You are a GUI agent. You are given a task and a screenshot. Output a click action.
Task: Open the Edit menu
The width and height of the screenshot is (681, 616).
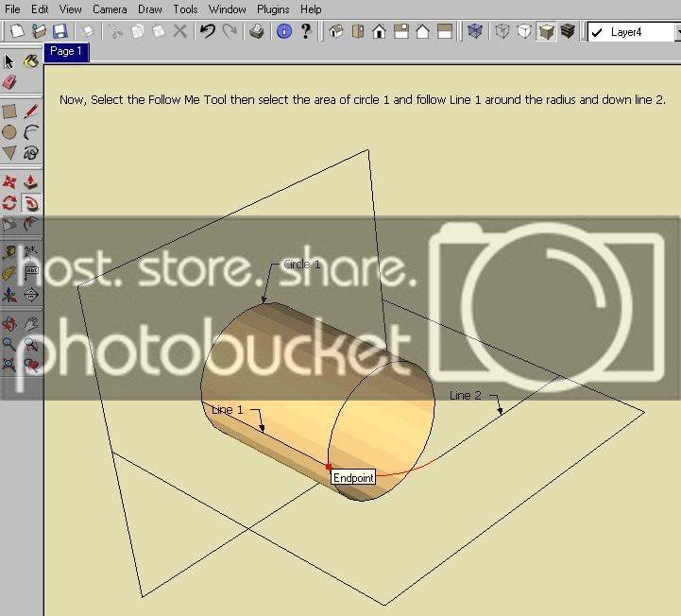40,9
